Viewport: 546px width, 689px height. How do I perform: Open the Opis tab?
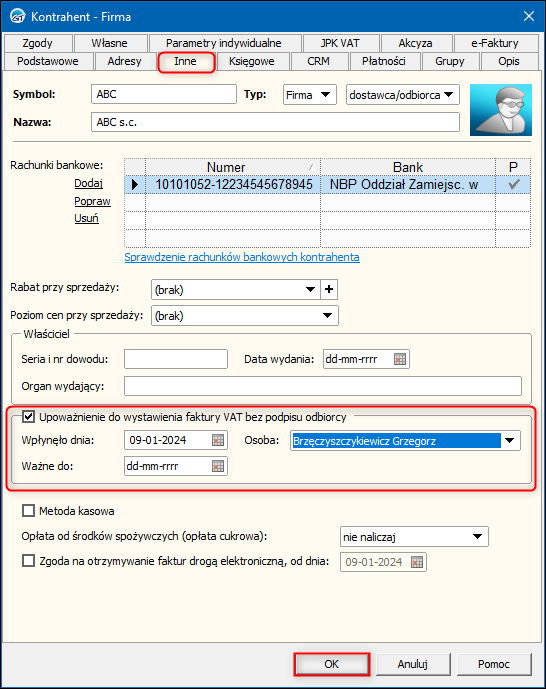pos(509,61)
